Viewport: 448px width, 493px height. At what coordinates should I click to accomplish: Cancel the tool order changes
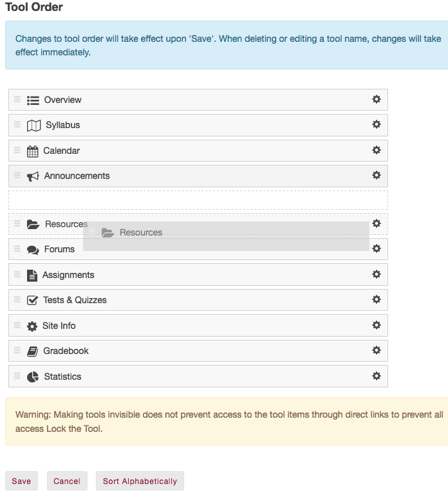pos(67,481)
